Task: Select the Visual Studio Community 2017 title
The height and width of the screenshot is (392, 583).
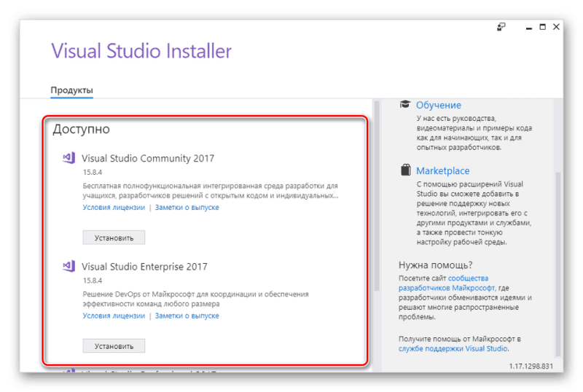Action: (148, 158)
